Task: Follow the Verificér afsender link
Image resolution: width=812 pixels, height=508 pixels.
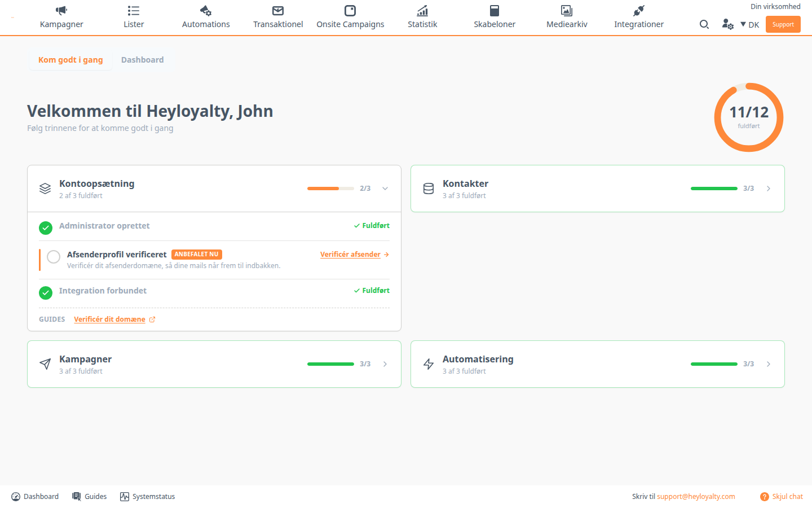Action: coord(355,255)
